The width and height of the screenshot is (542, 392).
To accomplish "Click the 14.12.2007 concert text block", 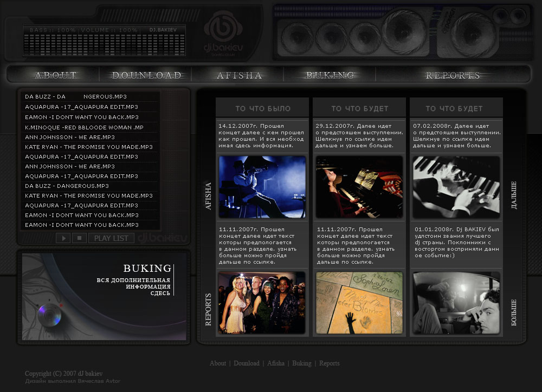I will [x=261, y=136].
